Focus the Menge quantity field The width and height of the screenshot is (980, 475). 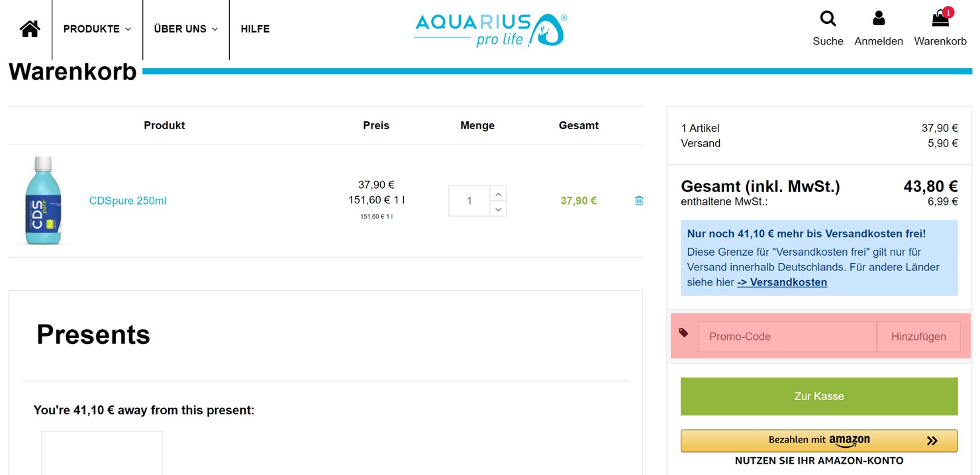[469, 201]
